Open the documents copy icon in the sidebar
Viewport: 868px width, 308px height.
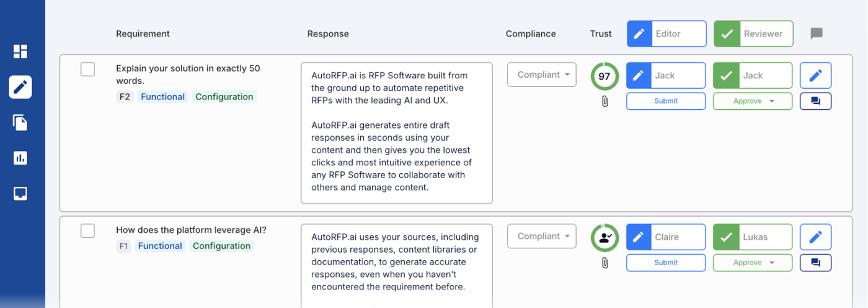pyautogui.click(x=20, y=122)
